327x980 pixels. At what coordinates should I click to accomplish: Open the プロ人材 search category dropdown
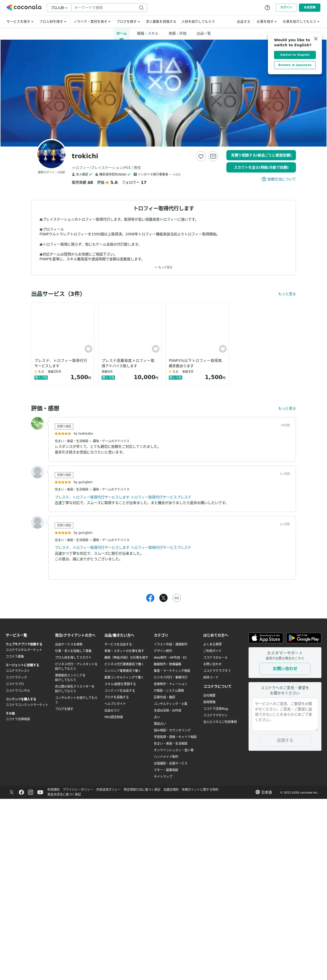[x=59, y=8]
